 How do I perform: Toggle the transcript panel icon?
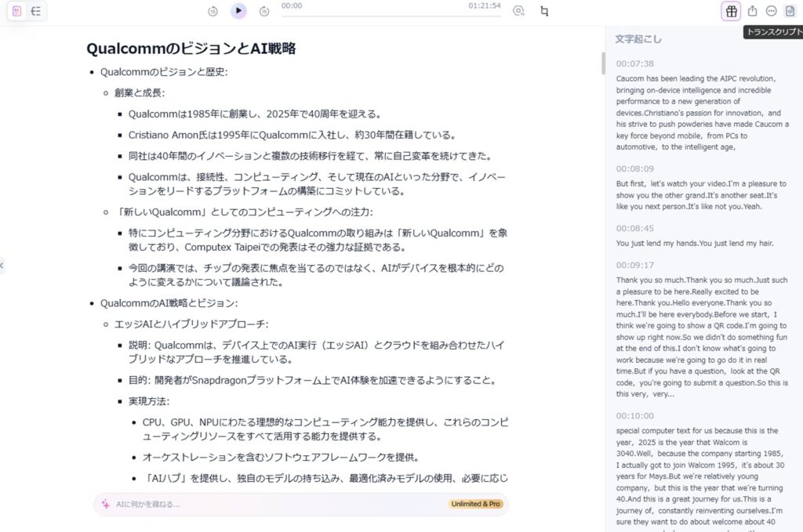[790, 11]
